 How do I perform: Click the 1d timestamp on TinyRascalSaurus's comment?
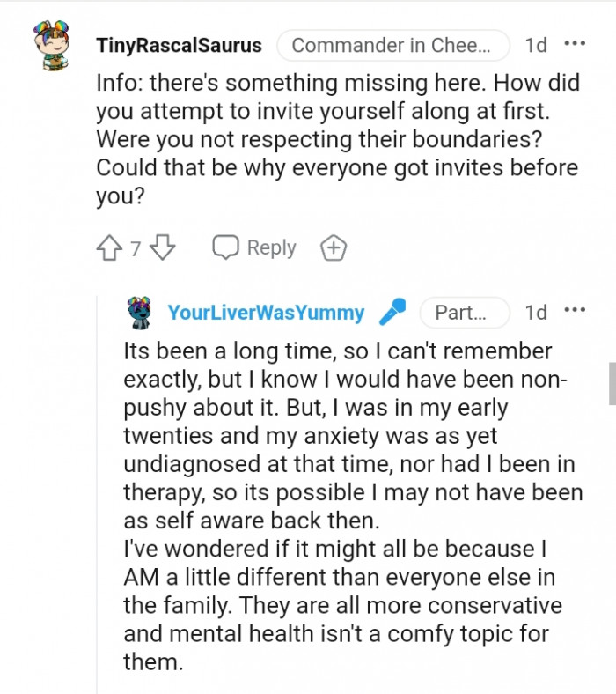536,45
